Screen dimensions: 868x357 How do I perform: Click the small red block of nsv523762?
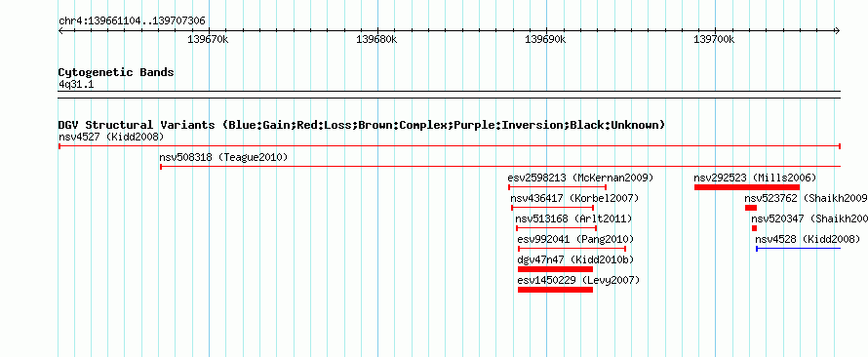(751, 208)
